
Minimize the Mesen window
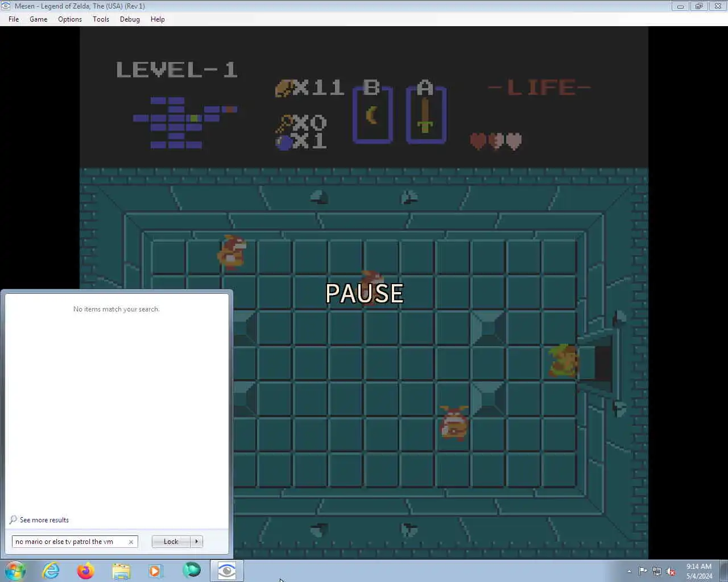(x=680, y=6)
